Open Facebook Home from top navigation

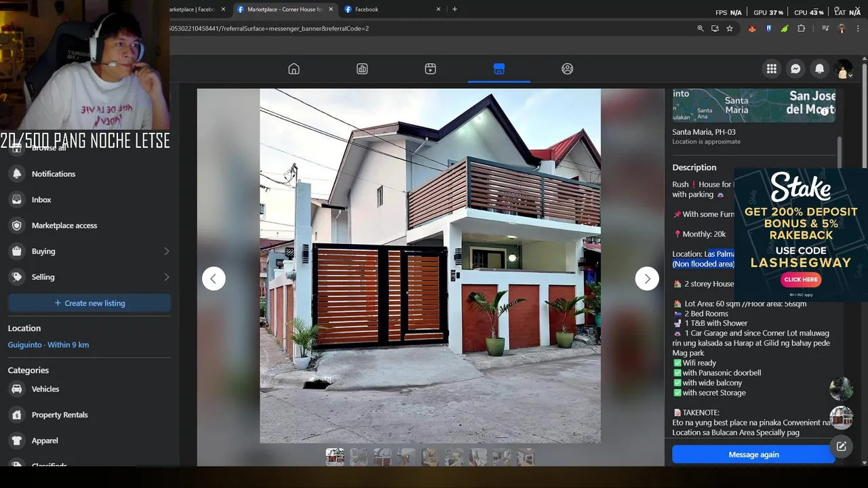pos(294,68)
